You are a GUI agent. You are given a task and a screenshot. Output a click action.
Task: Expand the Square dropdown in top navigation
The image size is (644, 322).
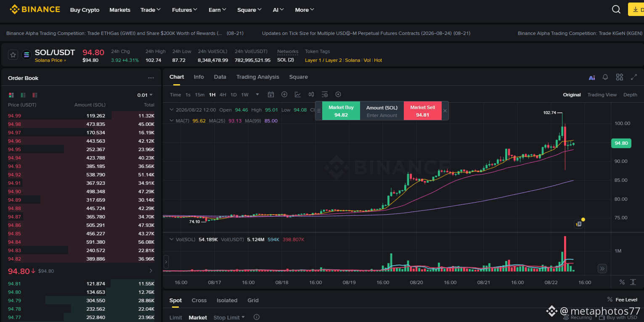click(249, 10)
